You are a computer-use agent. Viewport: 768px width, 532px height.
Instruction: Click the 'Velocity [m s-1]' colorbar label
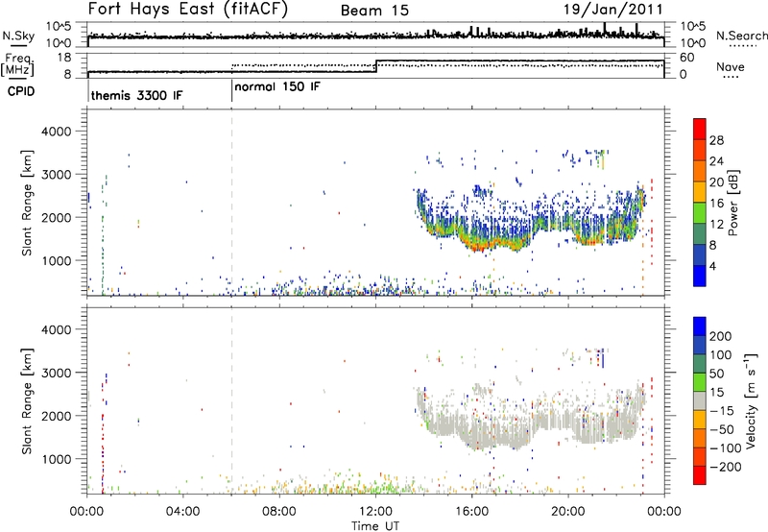(751, 400)
